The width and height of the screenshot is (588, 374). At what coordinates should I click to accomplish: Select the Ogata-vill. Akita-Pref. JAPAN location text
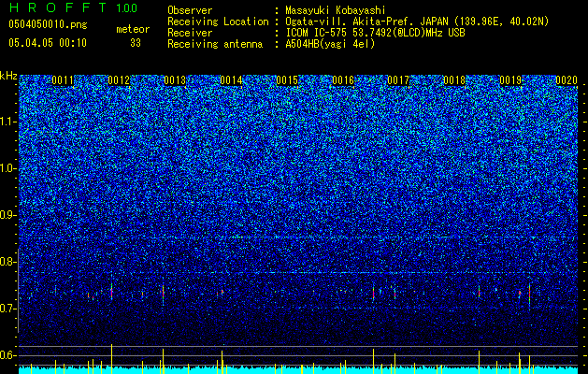tap(417, 22)
